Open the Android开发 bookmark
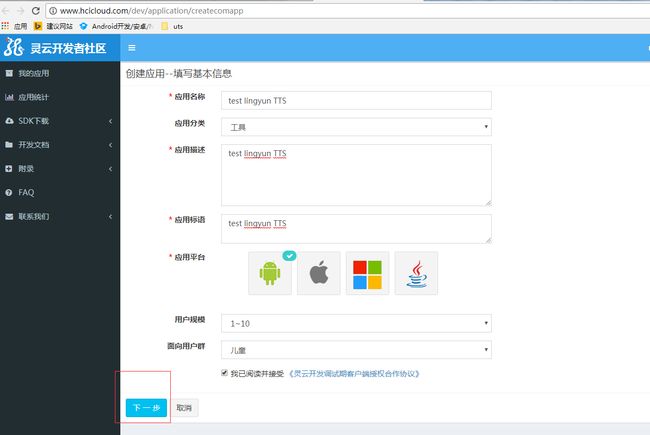Image resolution: width=650 pixels, height=435 pixels. coord(116,26)
